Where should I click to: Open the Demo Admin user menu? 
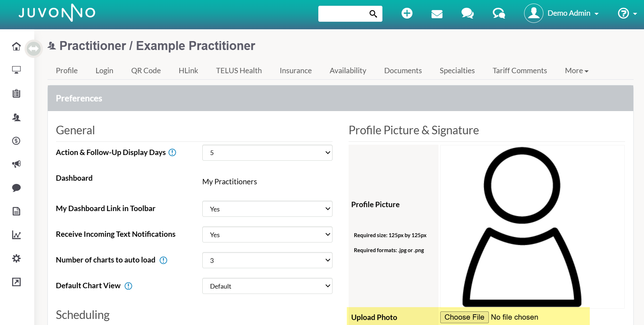point(561,13)
